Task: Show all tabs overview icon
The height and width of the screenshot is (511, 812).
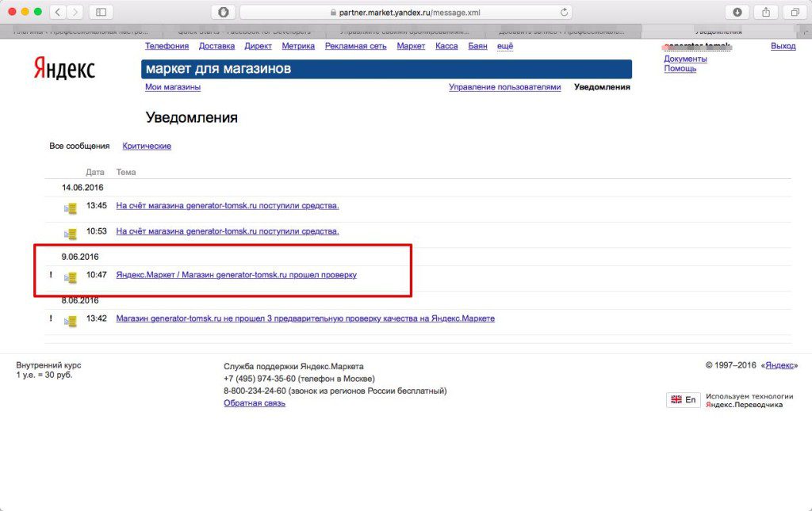Action: [795, 12]
